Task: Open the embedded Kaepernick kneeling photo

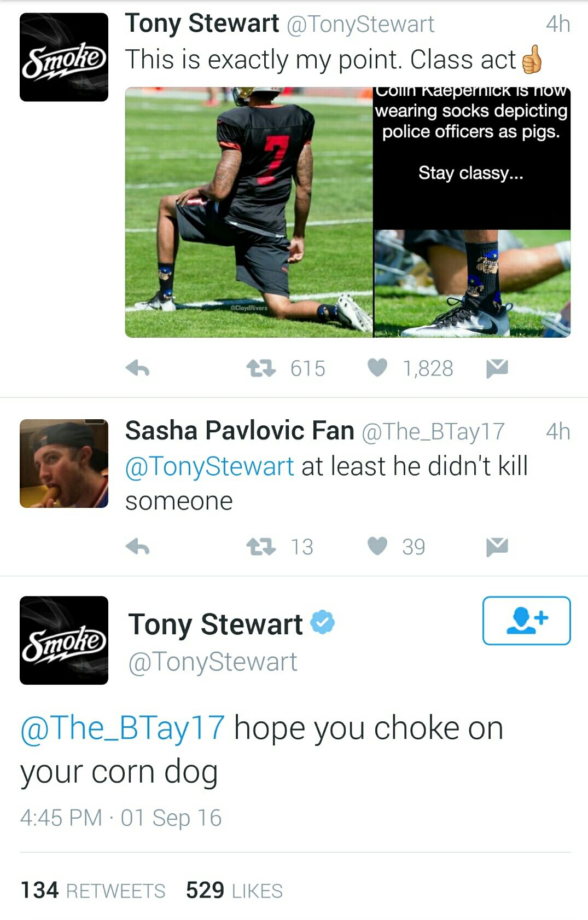Action: pyautogui.click(x=249, y=212)
